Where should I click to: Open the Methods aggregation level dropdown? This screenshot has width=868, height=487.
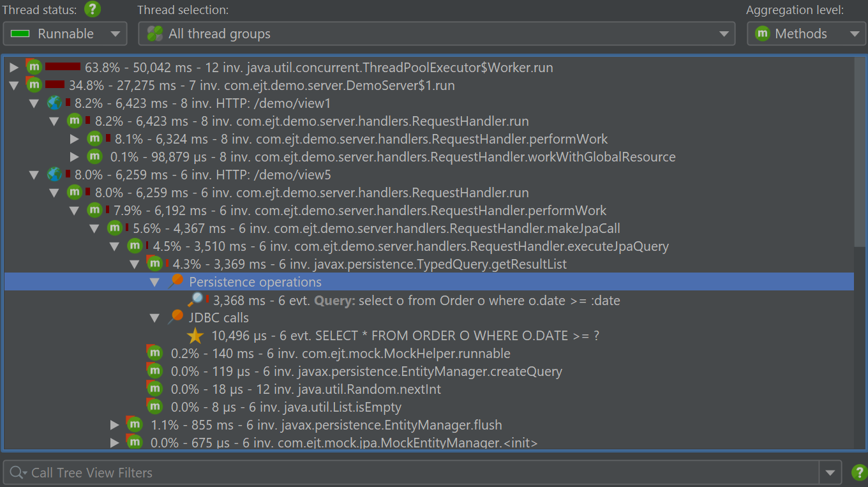[807, 34]
